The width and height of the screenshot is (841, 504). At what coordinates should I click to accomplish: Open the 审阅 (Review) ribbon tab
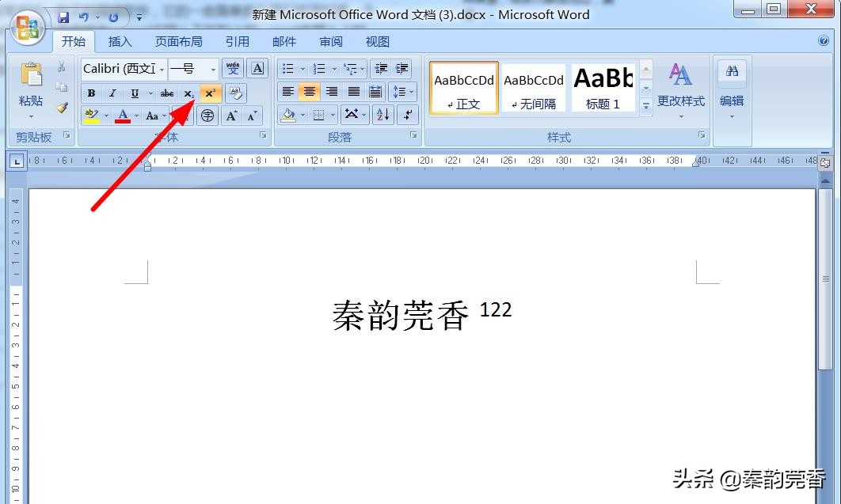pyautogui.click(x=330, y=41)
